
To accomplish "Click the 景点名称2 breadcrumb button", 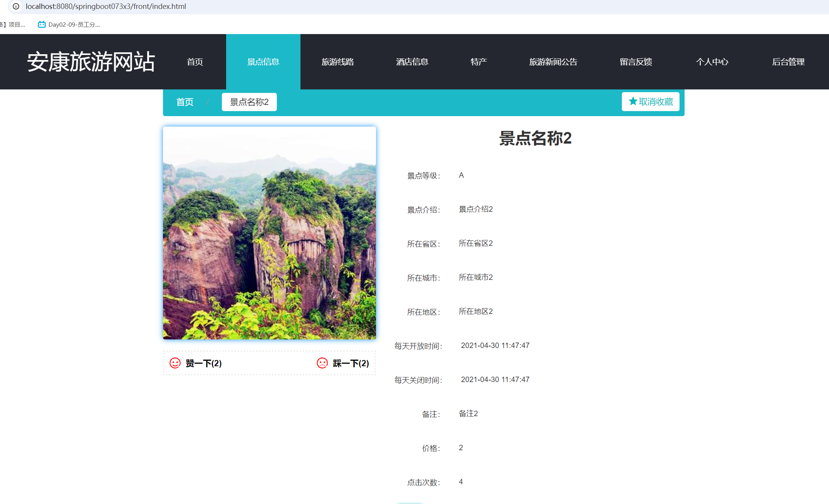I will (x=249, y=102).
